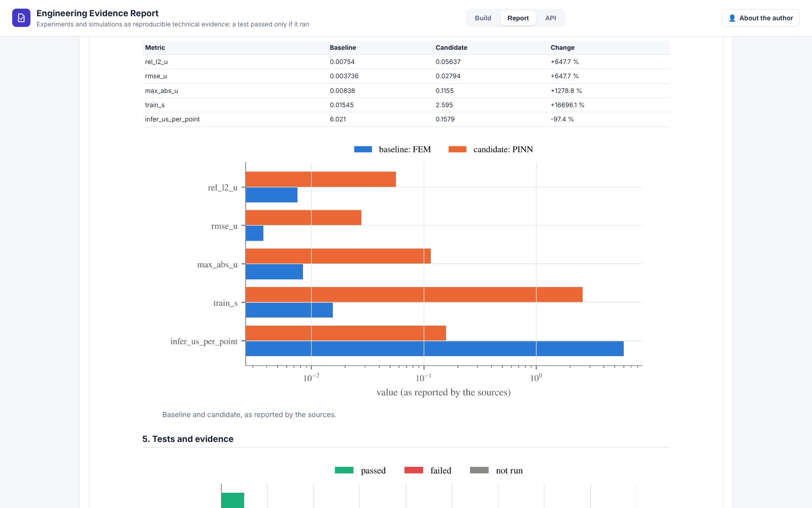
Task: Select the train_s table row label
Action: click(x=155, y=105)
